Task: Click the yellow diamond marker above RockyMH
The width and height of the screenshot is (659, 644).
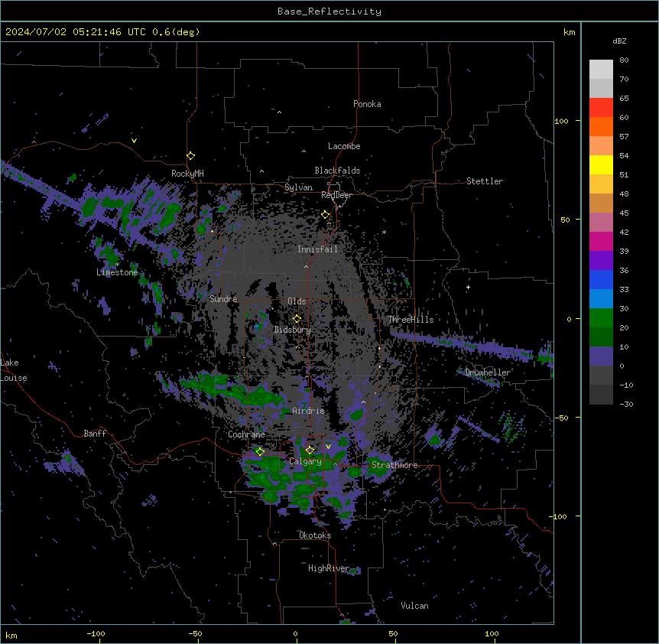Action: coord(190,156)
